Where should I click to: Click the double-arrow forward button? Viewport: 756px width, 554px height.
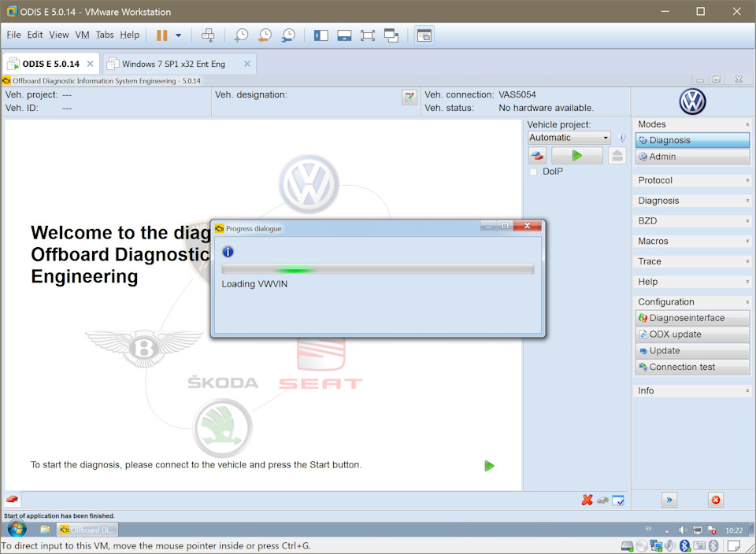pos(669,500)
